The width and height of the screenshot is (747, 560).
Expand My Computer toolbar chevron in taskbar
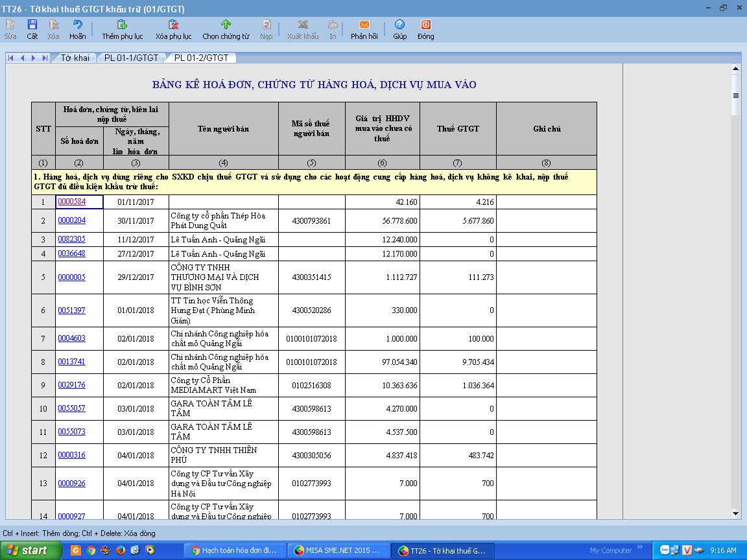click(640, 546)
